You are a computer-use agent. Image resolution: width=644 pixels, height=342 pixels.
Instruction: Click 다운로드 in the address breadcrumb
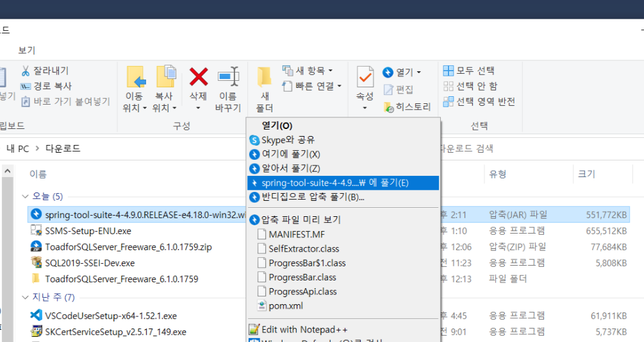point(63,148)
